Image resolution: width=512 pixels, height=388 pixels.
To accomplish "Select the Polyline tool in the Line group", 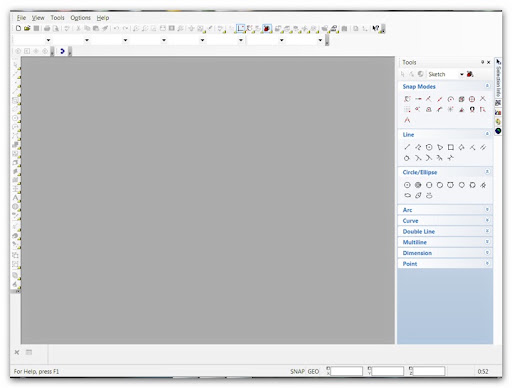I will point(418,147).
